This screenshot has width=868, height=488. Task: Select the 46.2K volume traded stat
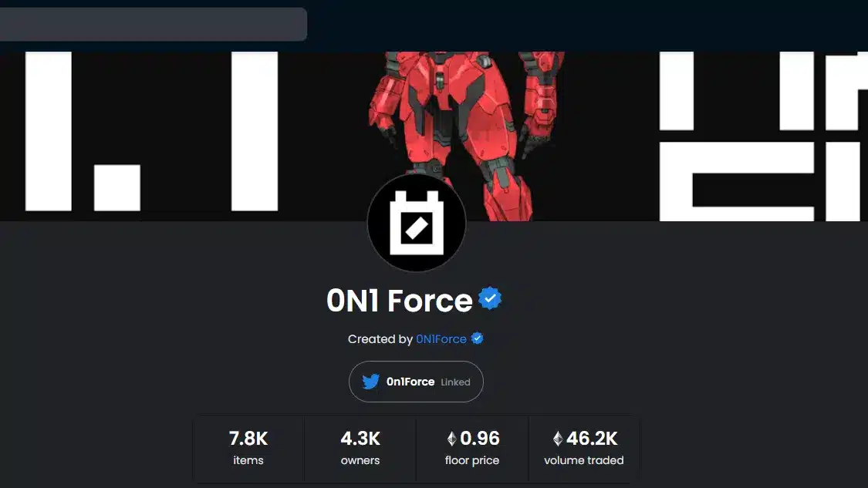click(584, 448)
